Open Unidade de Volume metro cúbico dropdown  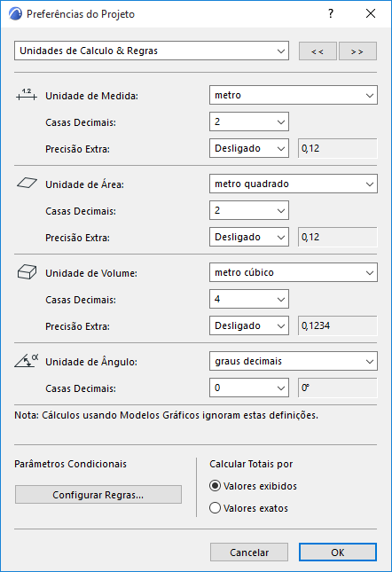(294, 272)
